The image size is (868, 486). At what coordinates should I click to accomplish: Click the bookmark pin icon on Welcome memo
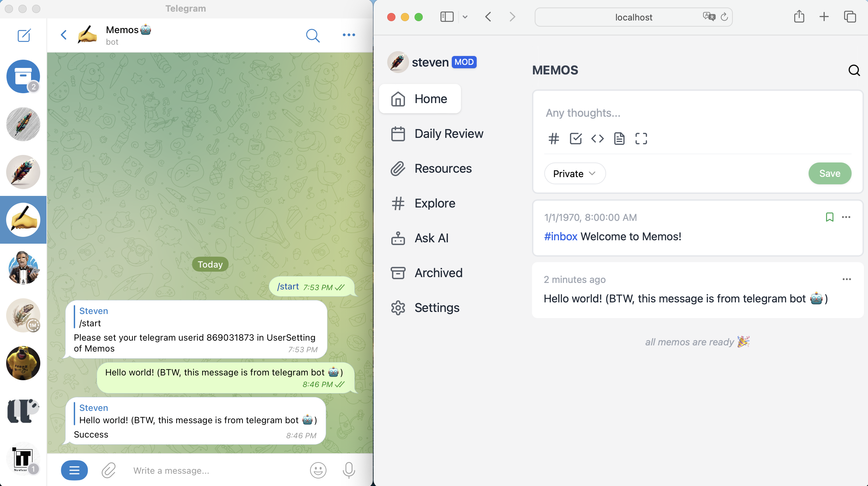pos(829,217)
